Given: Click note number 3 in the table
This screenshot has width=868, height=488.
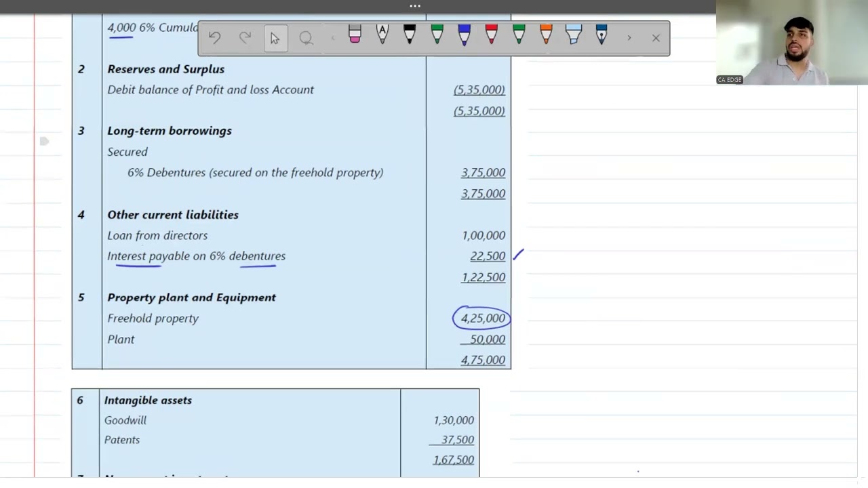Looking at the screenshot, I should click(81, 131).
